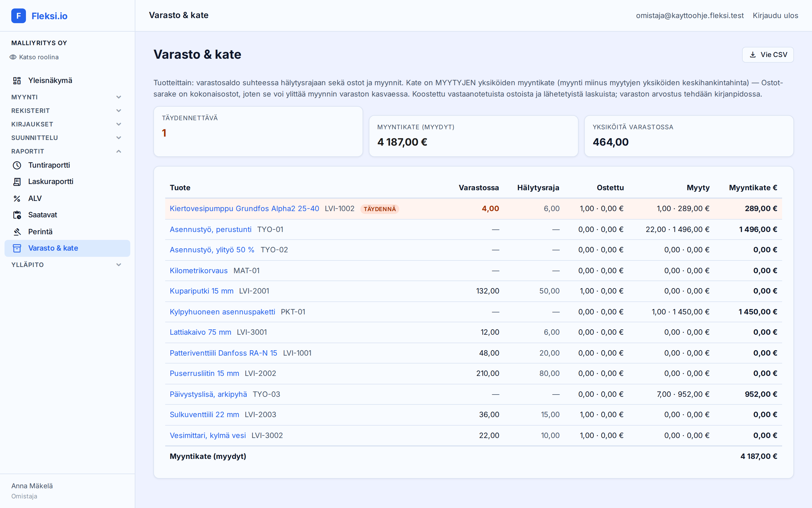
Task: Open product Puserrusliitin 15 mm
Action: (204, 373)
